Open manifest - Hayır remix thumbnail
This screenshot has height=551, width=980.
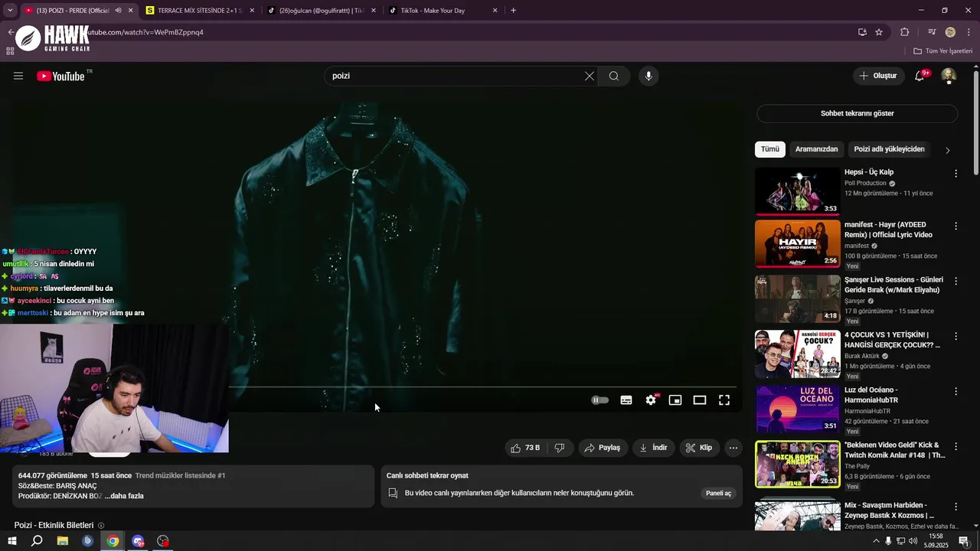(797, 243)
